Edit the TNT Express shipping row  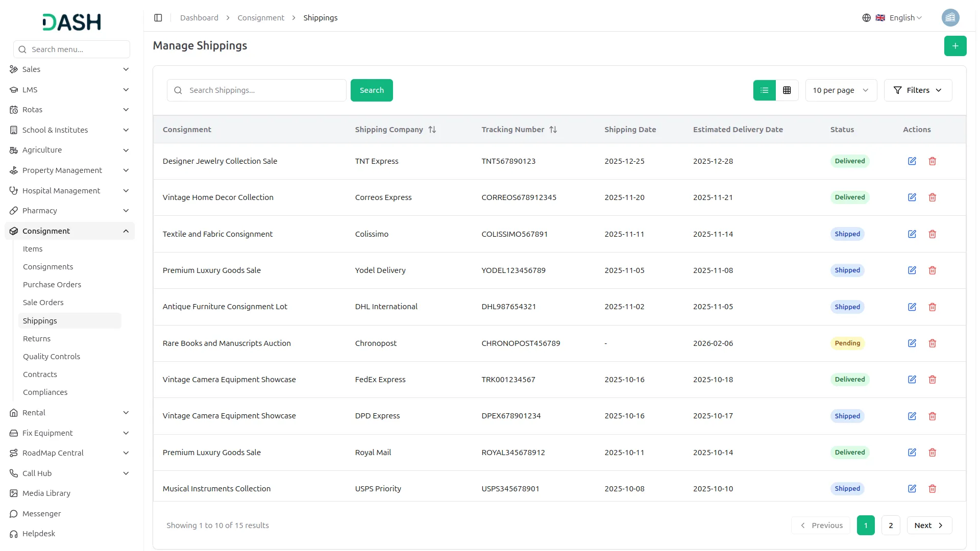coord(912,161)
